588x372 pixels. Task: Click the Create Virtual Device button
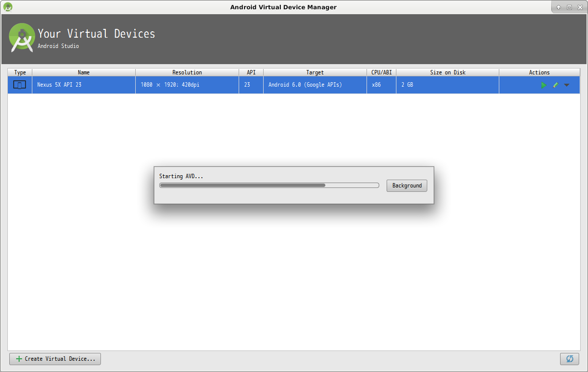tap(55, 359)
